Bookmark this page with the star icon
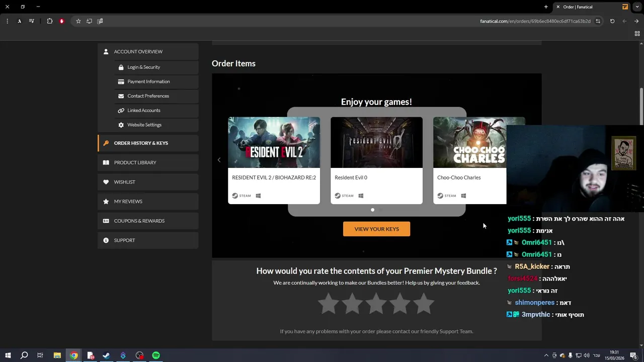This screenshot has height=362, width=644. [78, 21]
